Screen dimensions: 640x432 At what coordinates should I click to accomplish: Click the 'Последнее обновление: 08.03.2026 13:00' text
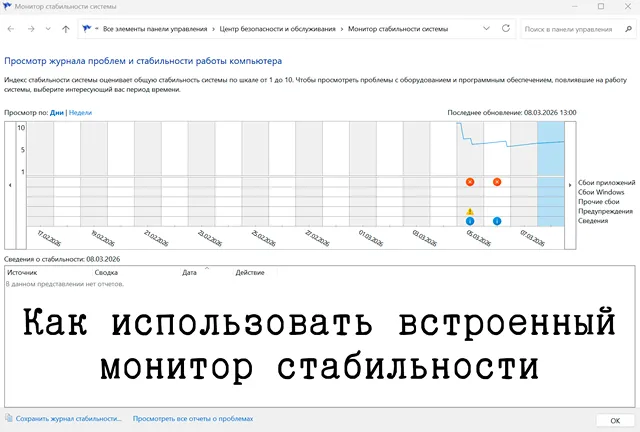pyautogui.click(x=512, y=113)
